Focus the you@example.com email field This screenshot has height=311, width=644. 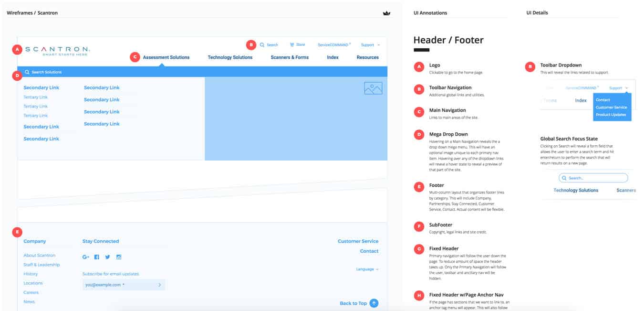(x=124, y=285)
